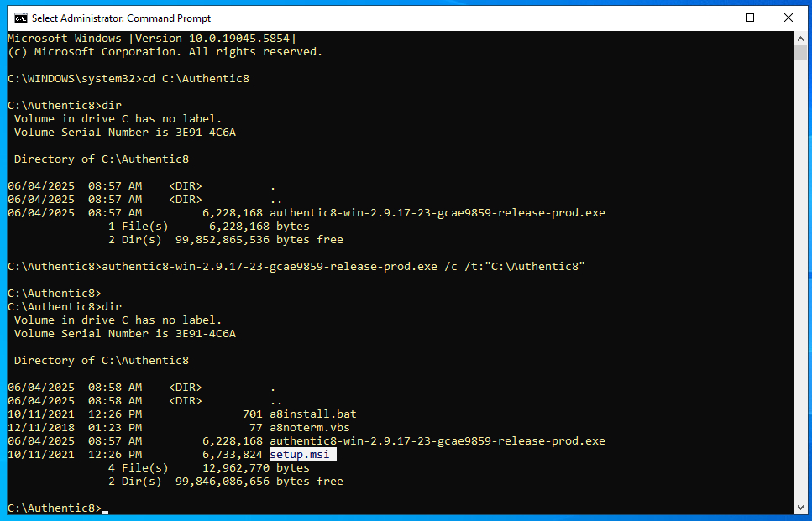
Task: Click total '12,962,770 bytes' text
Action: coord(256,467)
